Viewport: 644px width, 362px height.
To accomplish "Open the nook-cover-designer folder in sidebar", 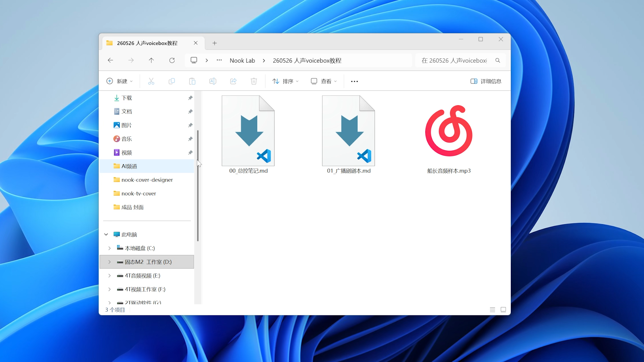I will [x=147, y=180].
